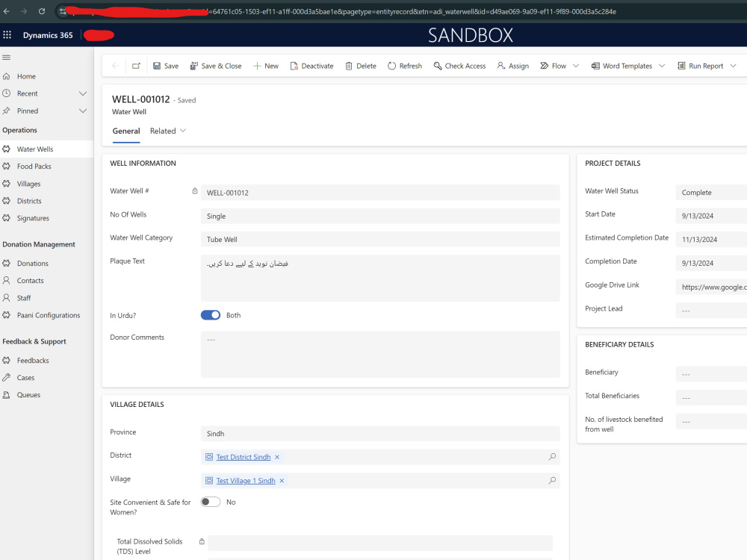Viewport: 747px width, 560px height.
Task: Open Water Well Status dropdown showing Complete
Action: [x=711, y=193]
